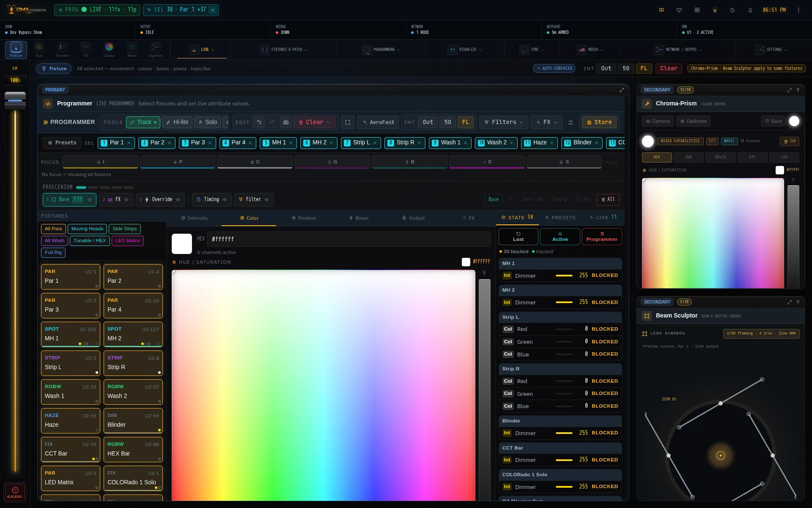Click the grid layout icon in top bar

point(697,10)
